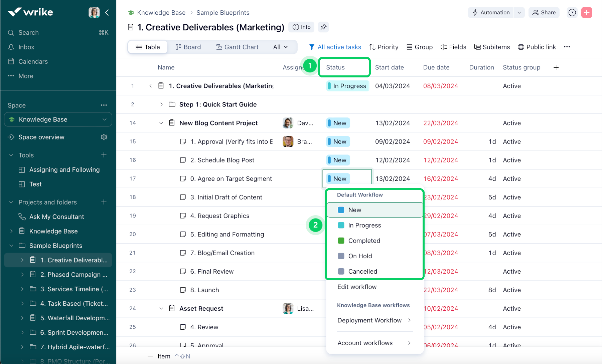The image size is (602, 364).
Task: Click Edit workflow in the dropdown
Action: (357, 287)
